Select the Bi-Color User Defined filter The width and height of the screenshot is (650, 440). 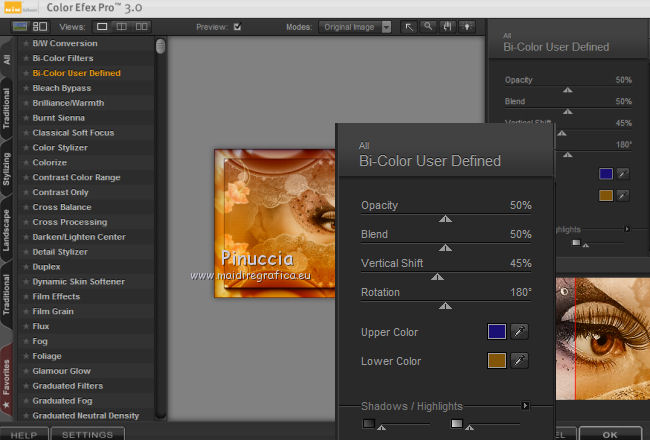coord(77,73)
